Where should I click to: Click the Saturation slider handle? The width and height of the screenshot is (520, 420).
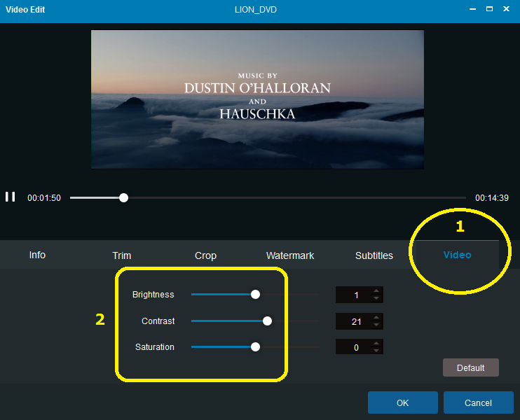(x=255, y=347)
